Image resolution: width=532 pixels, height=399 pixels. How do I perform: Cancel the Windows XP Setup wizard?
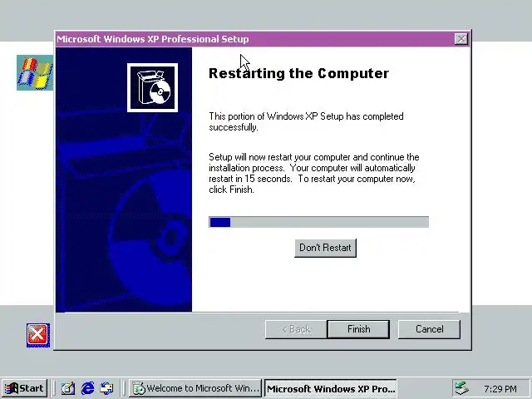(x=429, y=329)
